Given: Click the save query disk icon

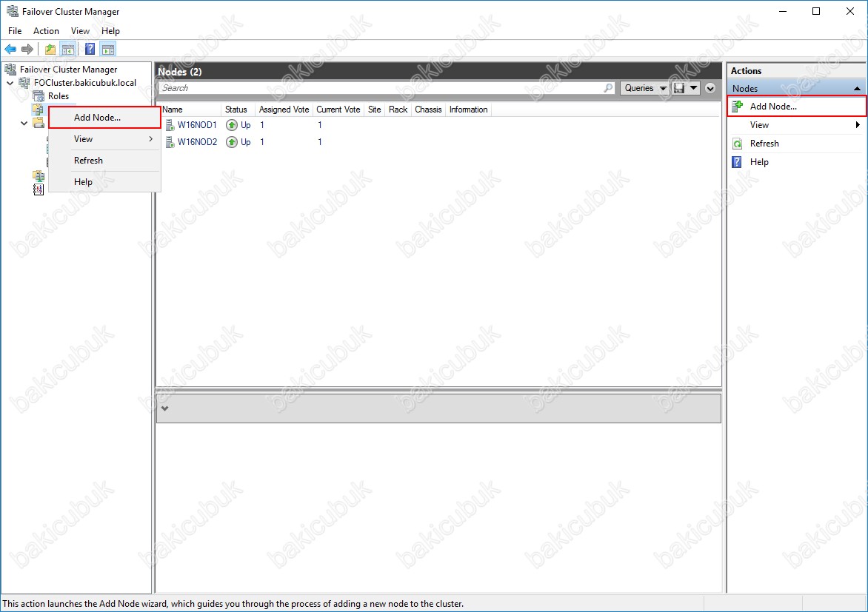Looking at the screenshot, I should (678, 88).
